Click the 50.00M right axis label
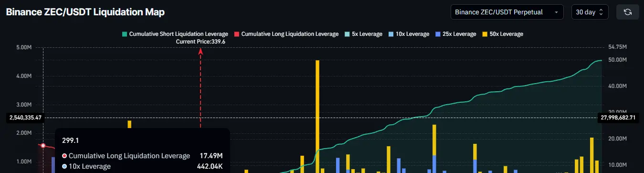Viewport: 644px width, 173px height. [x=617, y=60]
